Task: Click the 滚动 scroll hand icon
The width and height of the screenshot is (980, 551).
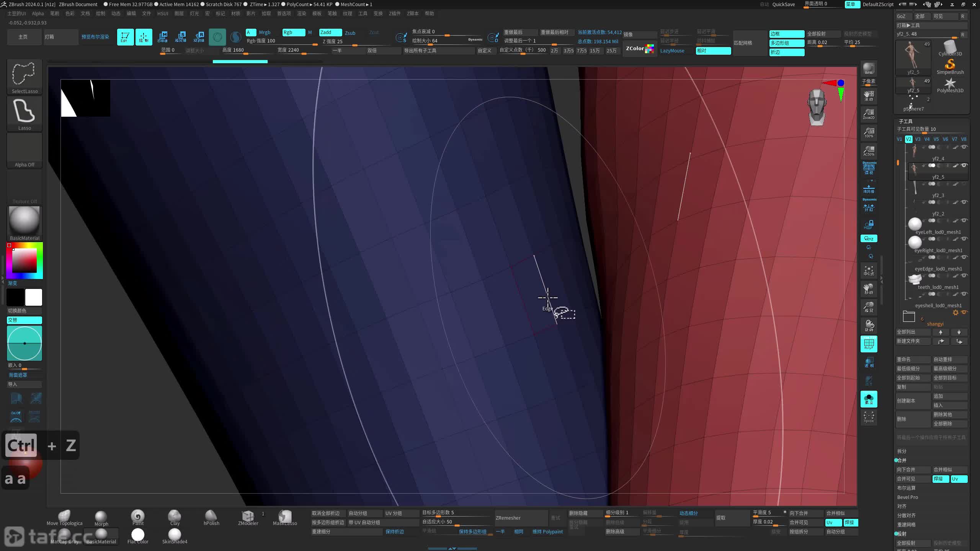Action: (x=869, y=96)
